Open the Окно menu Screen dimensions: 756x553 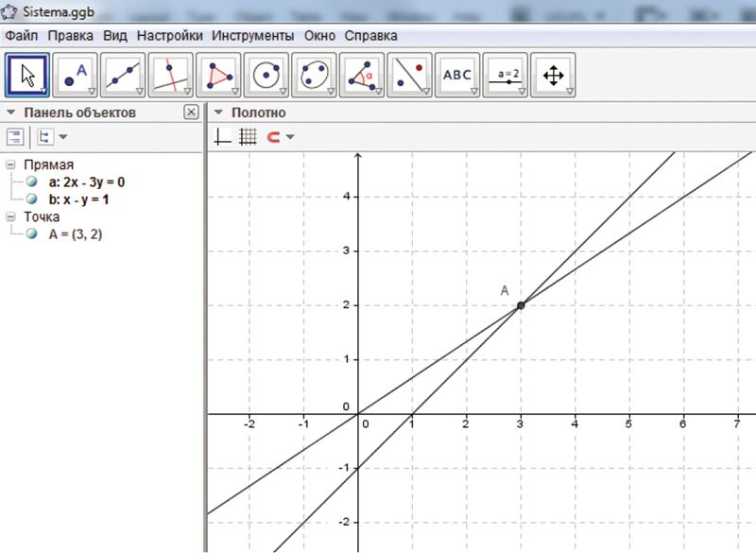pos(319,36)
